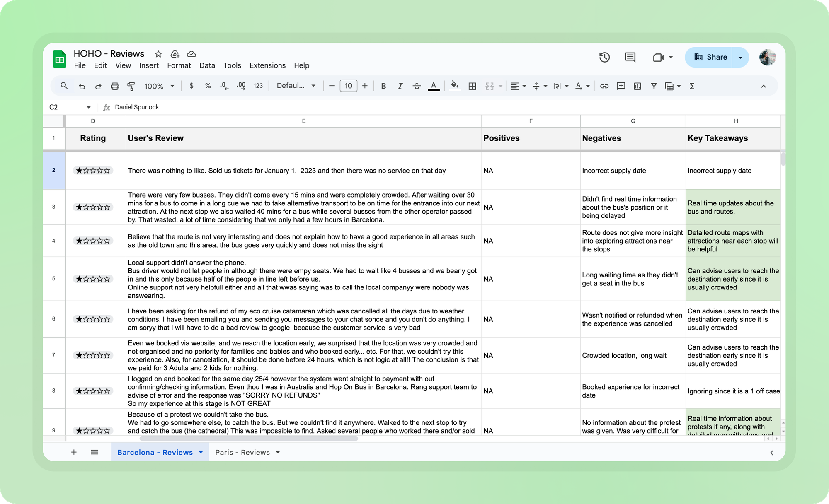Click the font size field

coord(348,86)
